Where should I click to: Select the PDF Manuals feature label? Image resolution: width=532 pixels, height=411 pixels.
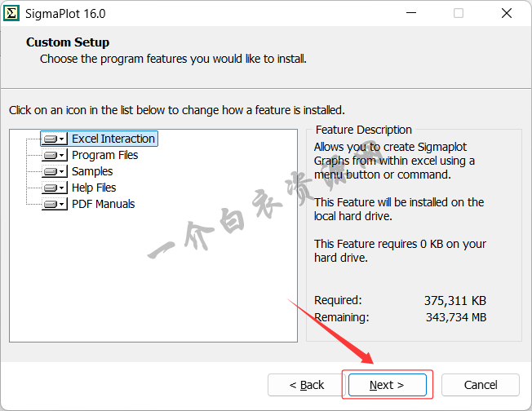point(103,204)
